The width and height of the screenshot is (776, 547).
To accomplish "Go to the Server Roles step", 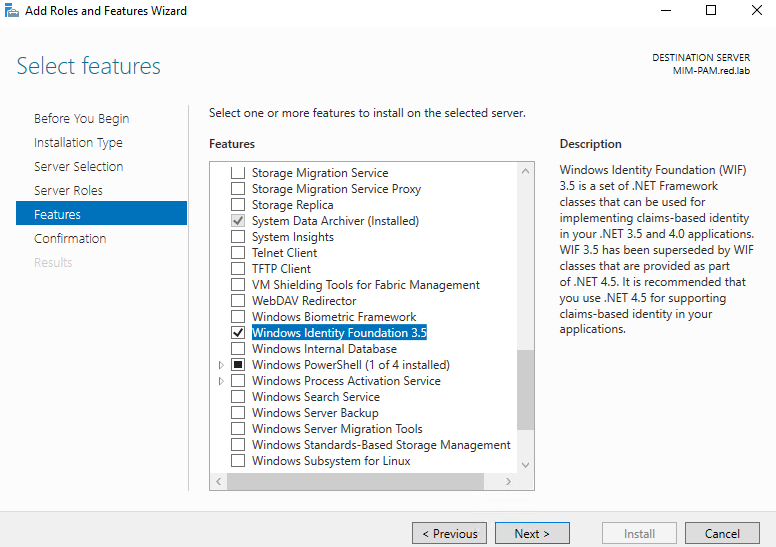I will coord(68,190).
